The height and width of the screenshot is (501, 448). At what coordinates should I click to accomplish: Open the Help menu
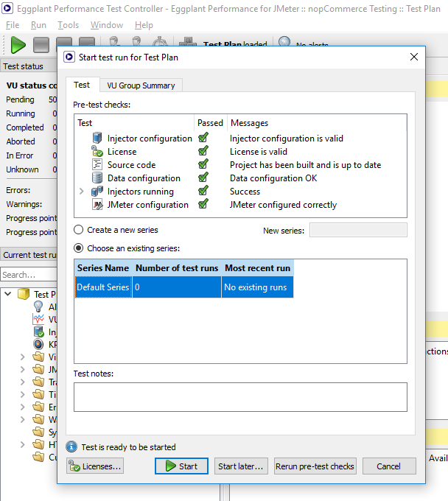[144, 25]
